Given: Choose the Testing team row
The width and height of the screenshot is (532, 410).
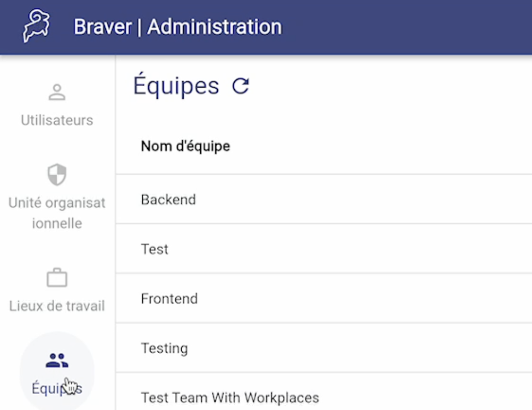Looking at the screenshot, I should point(324,348).
